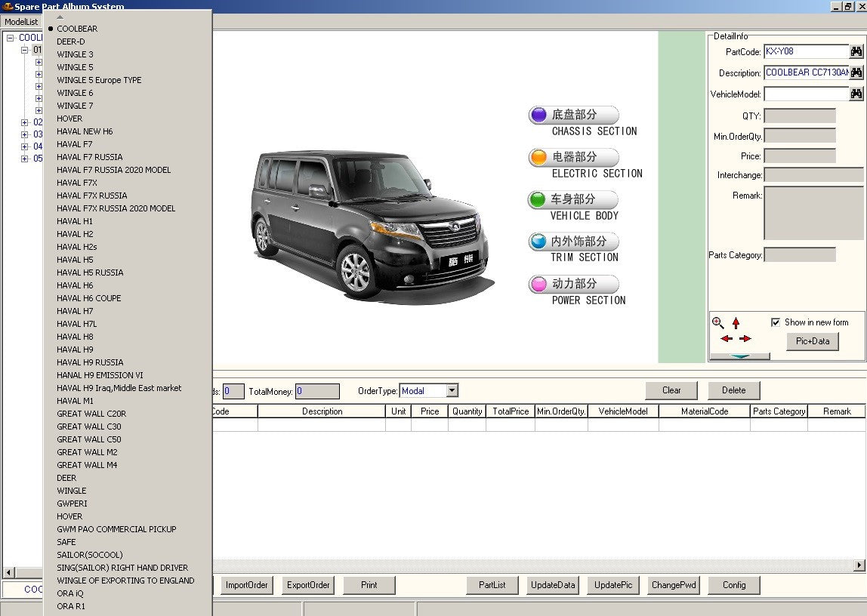The width and height of the screenshot is (867, 616).
Task: Click the Pic+Data button
Action: tap(813, 341)
